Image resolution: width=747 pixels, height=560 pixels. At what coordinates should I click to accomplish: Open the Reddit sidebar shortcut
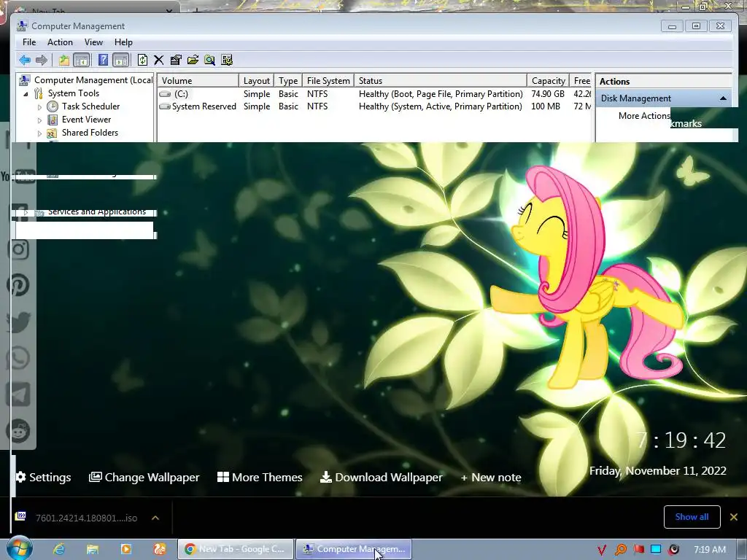click(x=18, y=431)
